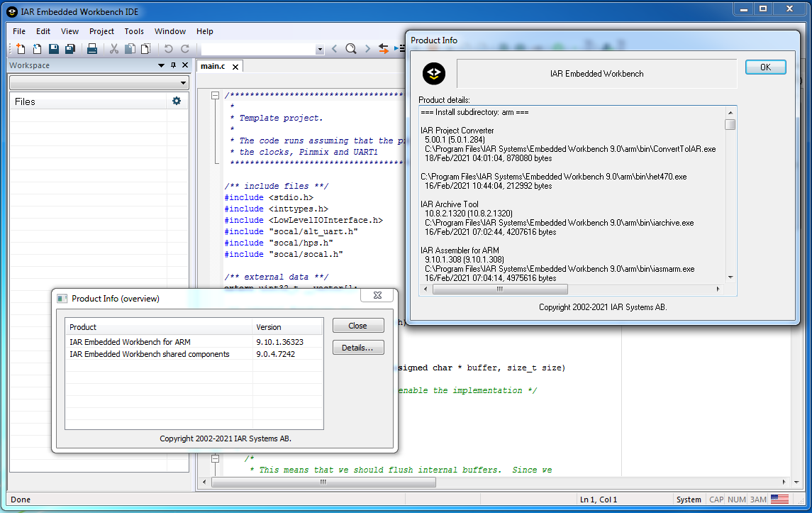Screen dimensions: 812x513
Task: Click Product details scroll-down arrow
Action: 730,277
